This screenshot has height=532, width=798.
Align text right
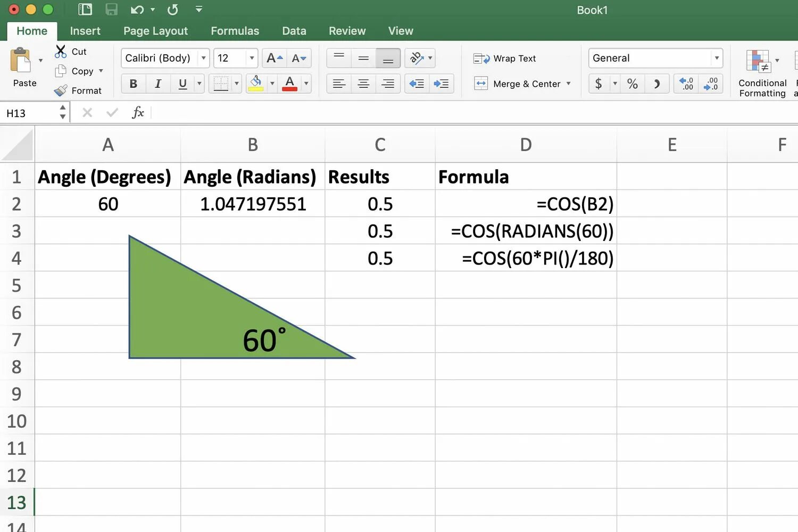pyautogui.click(x=388, y=84)
